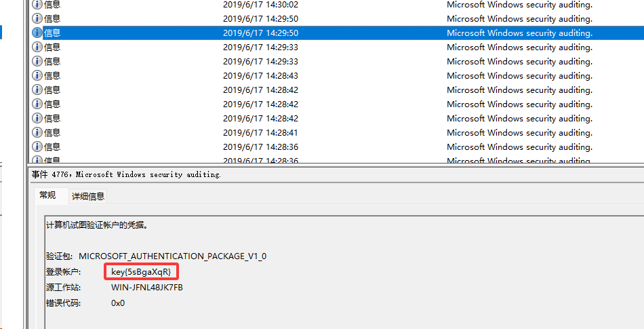The height and width of the screenshot is (329, 644).
Task: Click info icon of the upper 14:29:33 event
Action: point(37,47)
